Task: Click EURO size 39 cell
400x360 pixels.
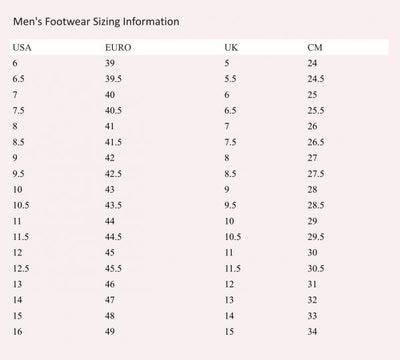Action: coord(110,63)
